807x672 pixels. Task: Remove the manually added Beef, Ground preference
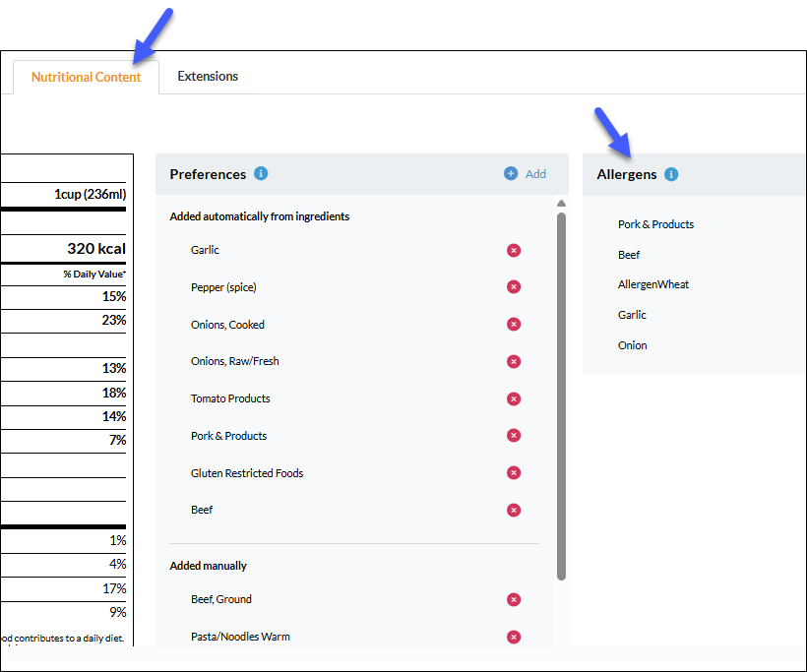513,599
